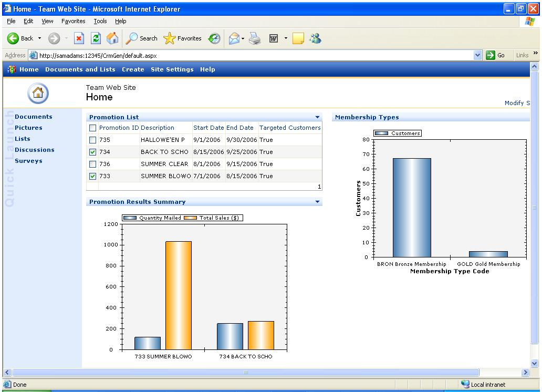Click the green Back arrow icon
The width and height of the screenshot is (542, 392).
coord(13,38)
